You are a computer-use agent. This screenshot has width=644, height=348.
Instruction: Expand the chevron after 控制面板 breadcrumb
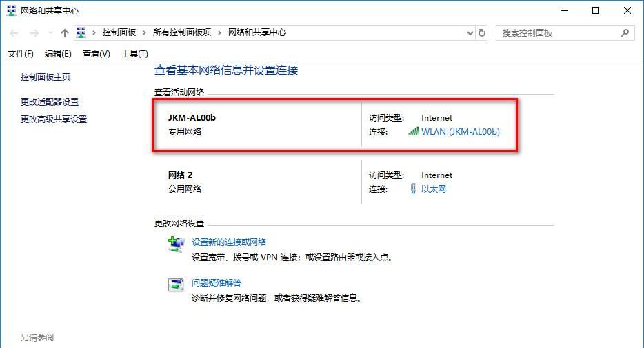pyautogui.click(x=144, y=32)
